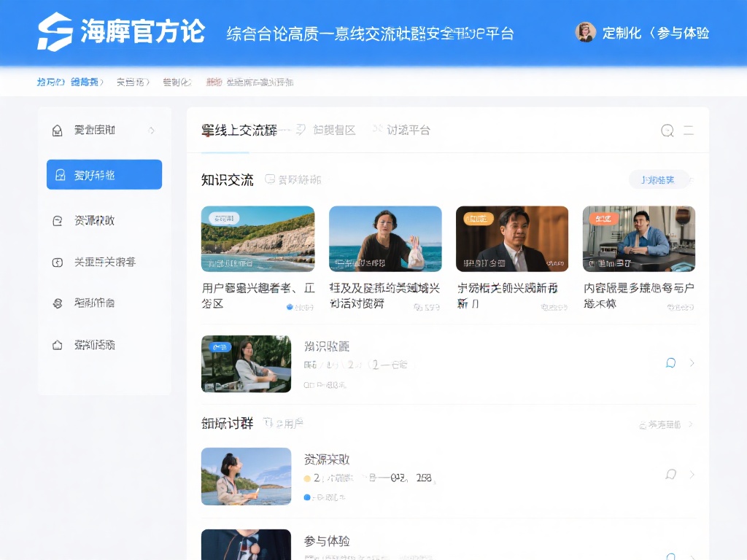Screen dimensions: 747x560
Task: Expand the first list row with its right chevron
Action: pyautogui.click(x=692, y=363)
